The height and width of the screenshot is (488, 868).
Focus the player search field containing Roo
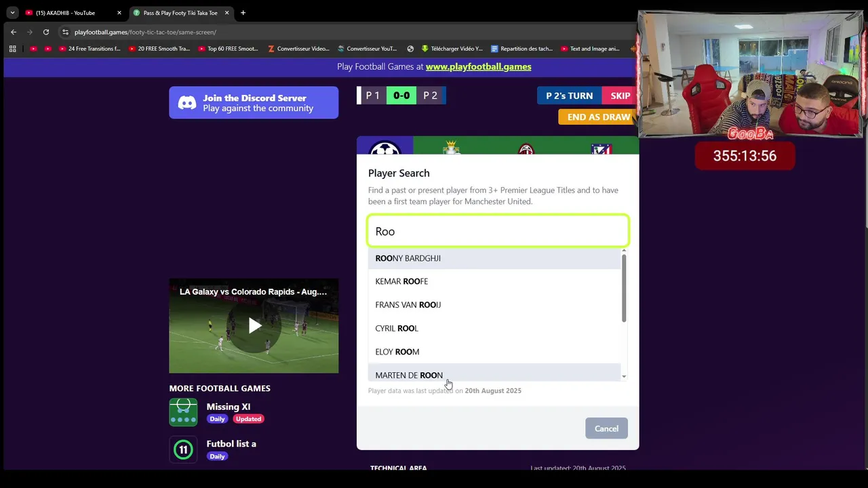[498, 231]
